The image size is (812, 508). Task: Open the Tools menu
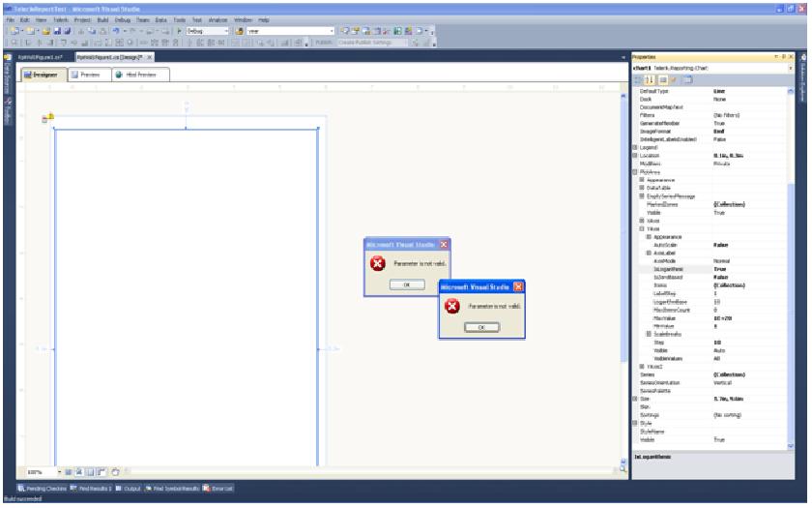tap(179, 19)
